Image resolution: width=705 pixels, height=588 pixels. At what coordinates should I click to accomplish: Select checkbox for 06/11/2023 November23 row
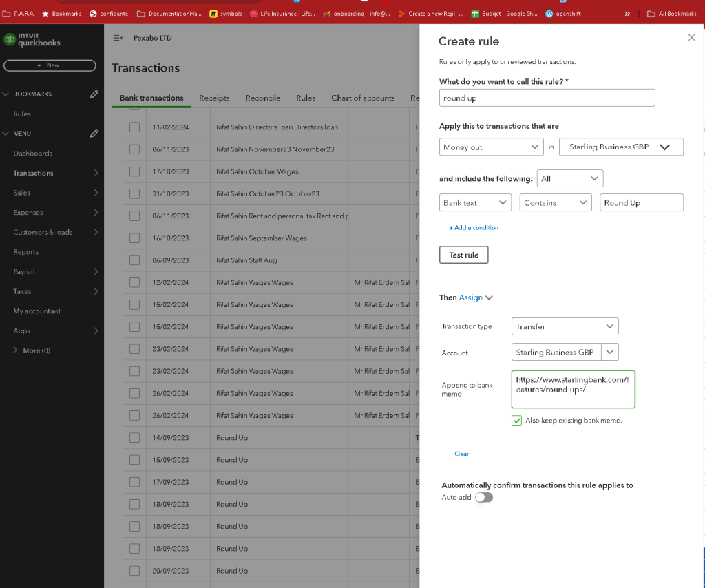point(134,149)
